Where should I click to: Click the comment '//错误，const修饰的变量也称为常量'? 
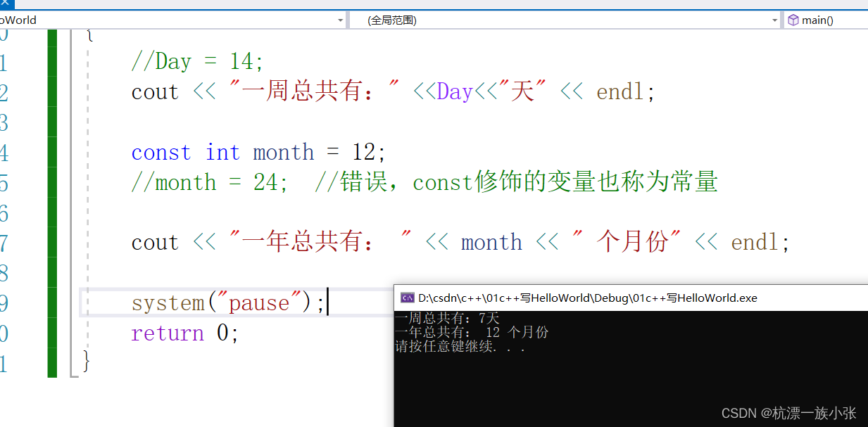coord(516,183)
